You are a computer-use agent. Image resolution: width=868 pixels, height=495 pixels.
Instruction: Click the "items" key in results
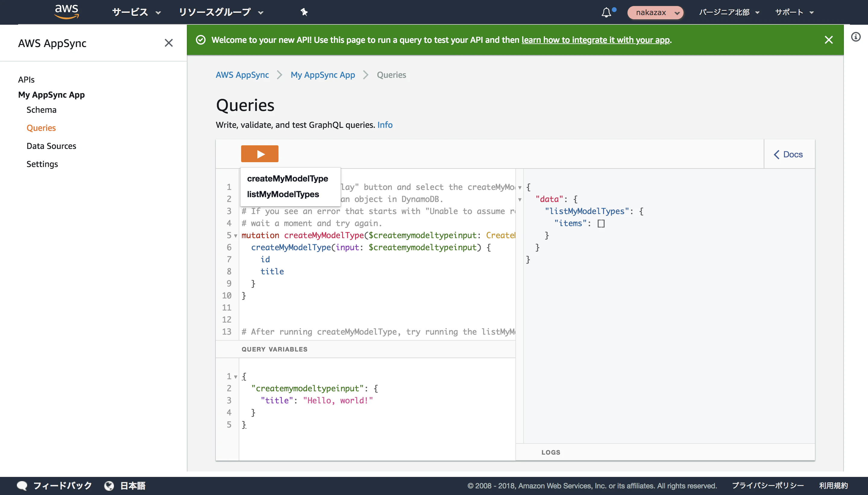pos(570,223)
